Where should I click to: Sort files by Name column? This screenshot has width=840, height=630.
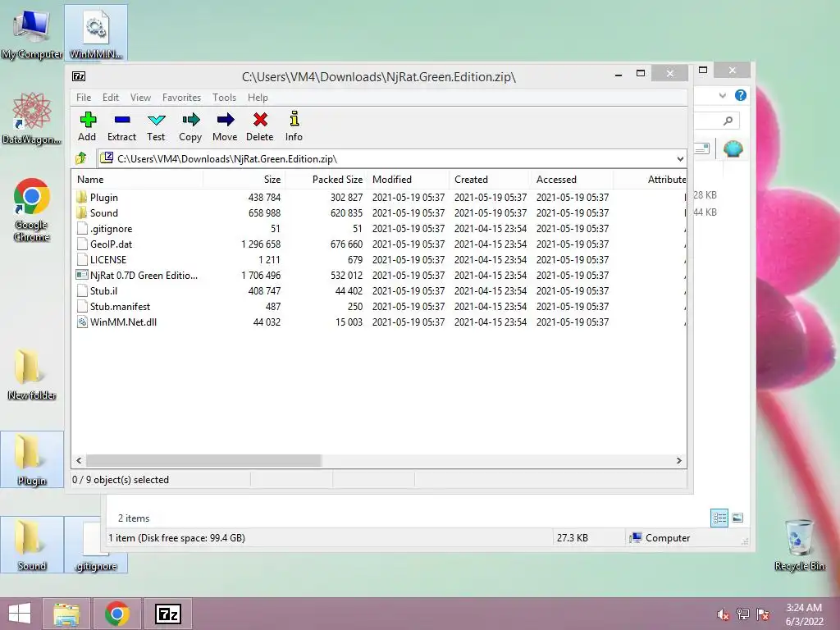click(x=137, y=180)
